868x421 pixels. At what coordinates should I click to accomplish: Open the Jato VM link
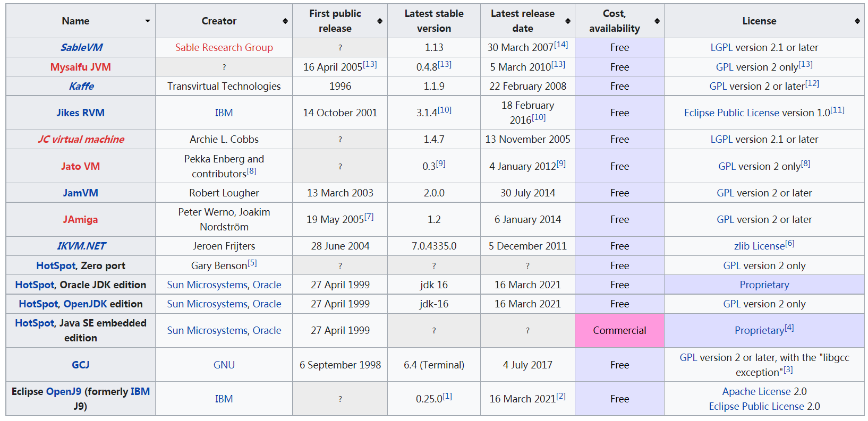tap(81, 166)
